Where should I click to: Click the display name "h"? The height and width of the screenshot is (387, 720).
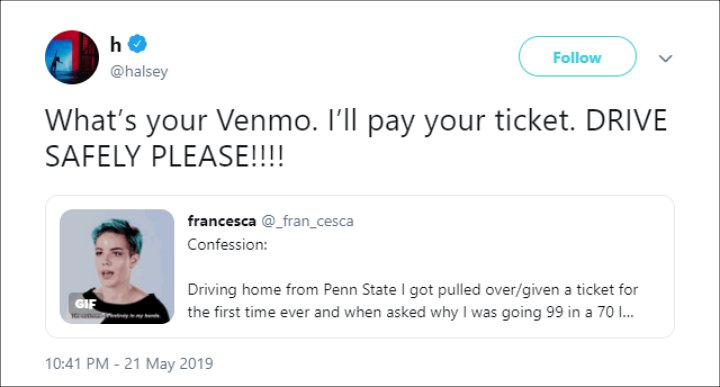coord(115,45)
